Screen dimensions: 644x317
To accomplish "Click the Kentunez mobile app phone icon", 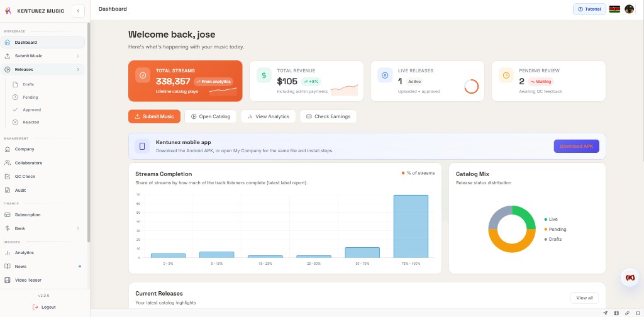I will pos(142,146).
